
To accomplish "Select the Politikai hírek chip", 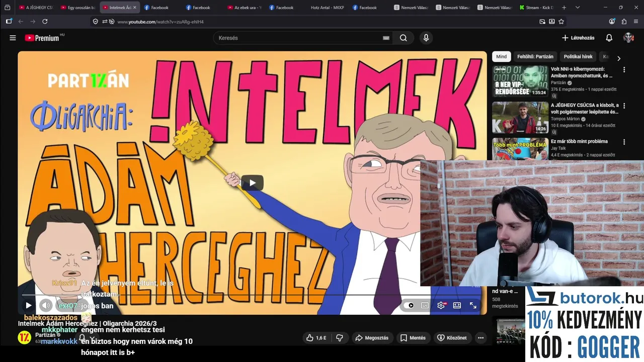I will pyautogui.click(x=578, y=57).
